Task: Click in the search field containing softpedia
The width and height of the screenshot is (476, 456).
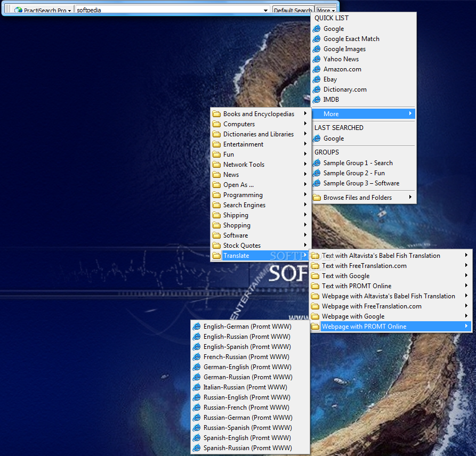Action: tap(169, 10)
